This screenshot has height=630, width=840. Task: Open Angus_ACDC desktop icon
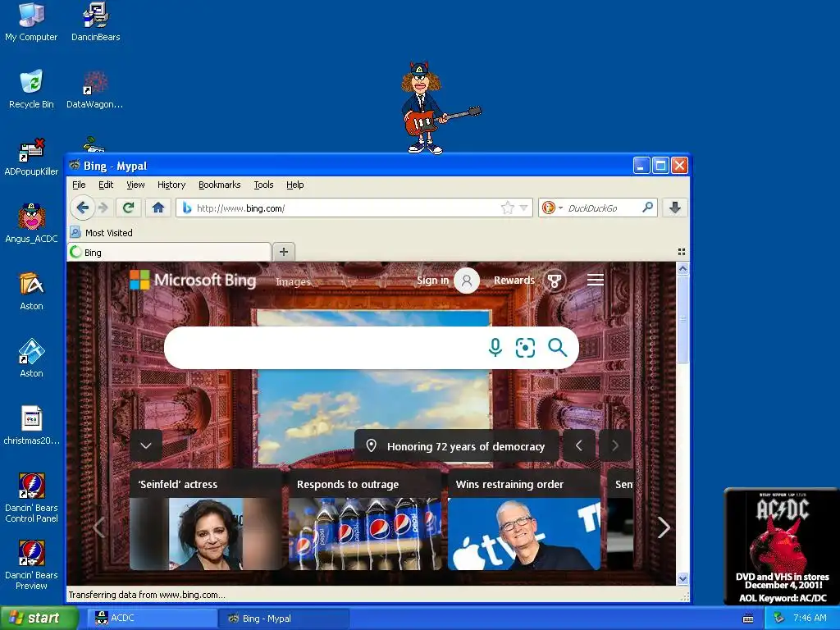(x=31, y=223)
